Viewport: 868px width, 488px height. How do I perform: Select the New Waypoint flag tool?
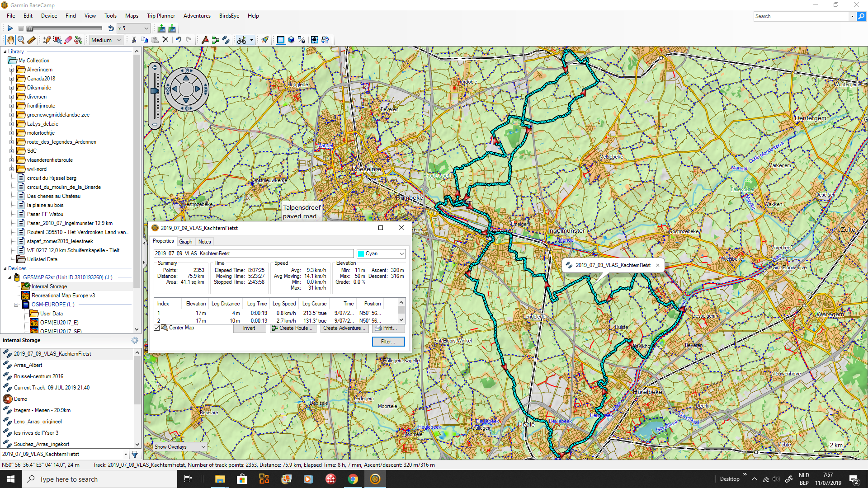pyautogui.click(x=205, y=40)
